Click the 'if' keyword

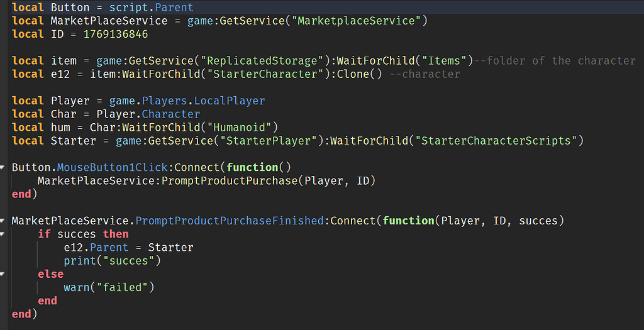coord(44,234)
